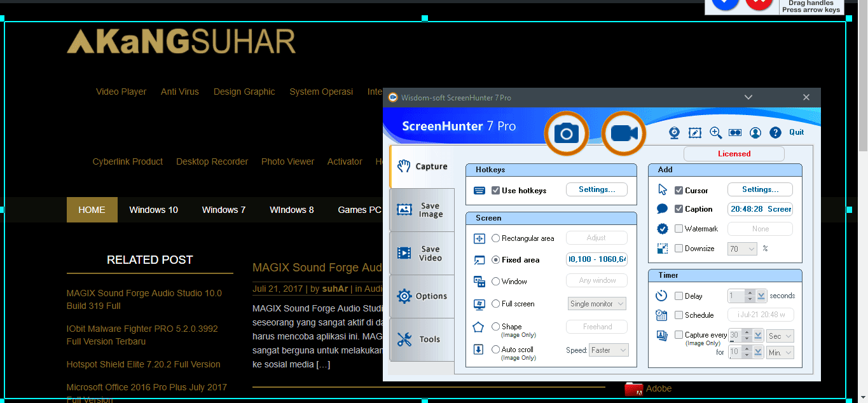
Task: Toggle the Use hotkeys checkbox
Action: pyautogui.click(x=496, y=190)
